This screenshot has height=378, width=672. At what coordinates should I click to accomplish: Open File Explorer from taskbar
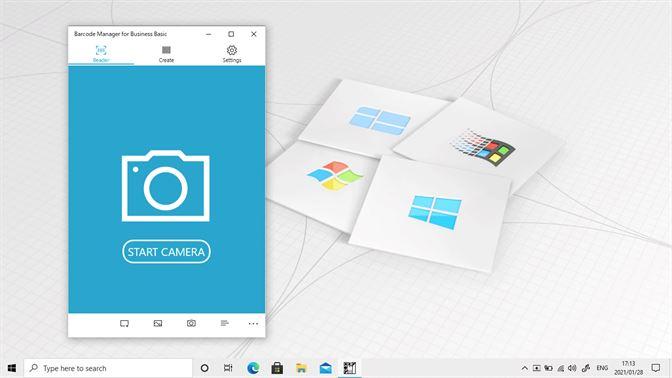click(x=301, y=368)
